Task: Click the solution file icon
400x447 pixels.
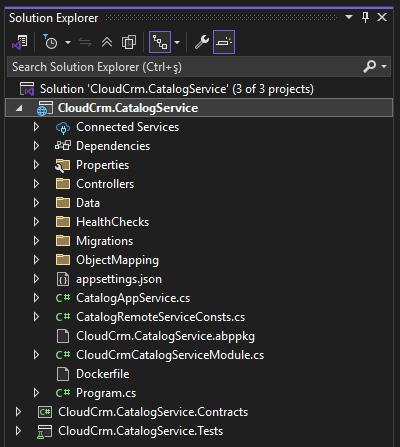Action: [x=27, y=89]
